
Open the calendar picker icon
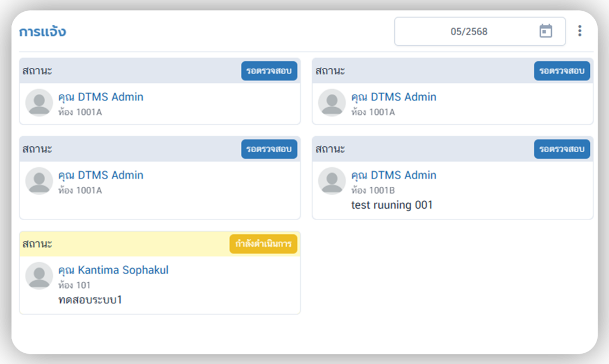(545, 32)
